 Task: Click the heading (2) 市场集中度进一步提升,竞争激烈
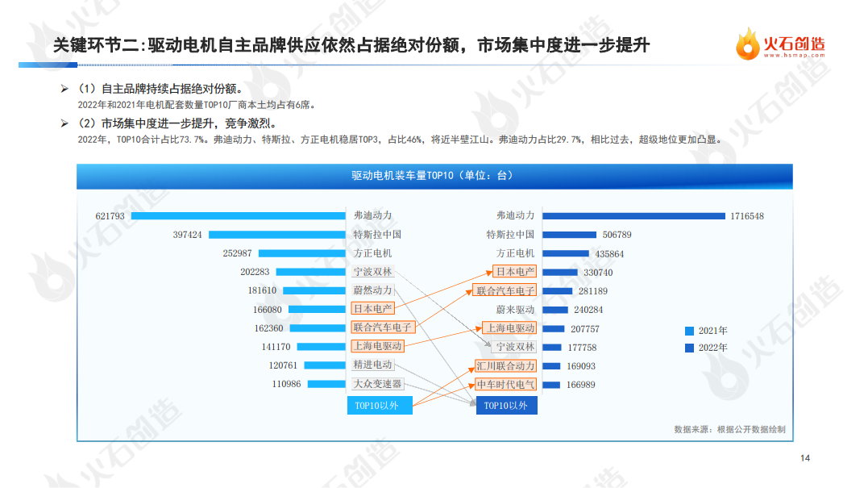(x=177, y=123)
